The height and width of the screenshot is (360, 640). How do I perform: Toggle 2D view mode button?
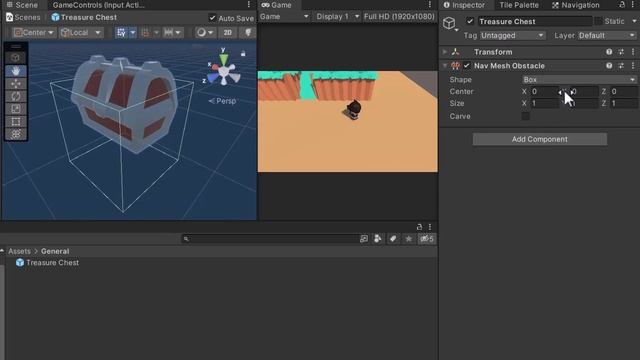point(227,33)
